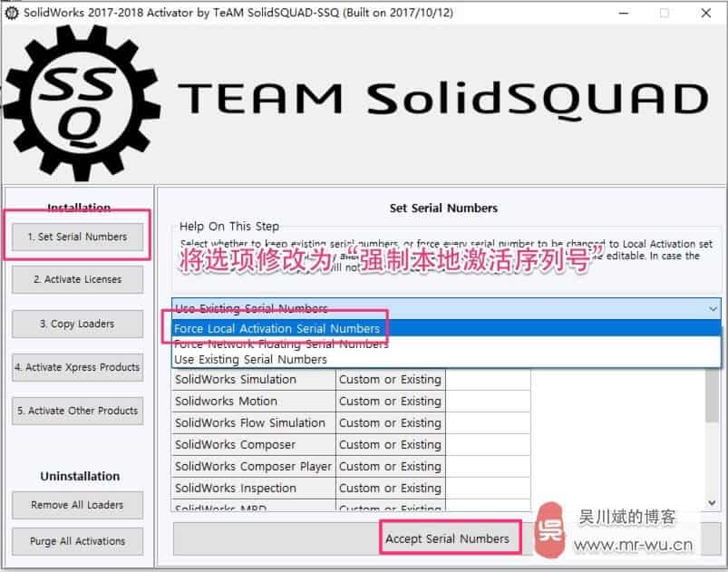Select the SolidWorks Simulation row
Viewport: 728px width, 572px height.
[x=351, y=380]
